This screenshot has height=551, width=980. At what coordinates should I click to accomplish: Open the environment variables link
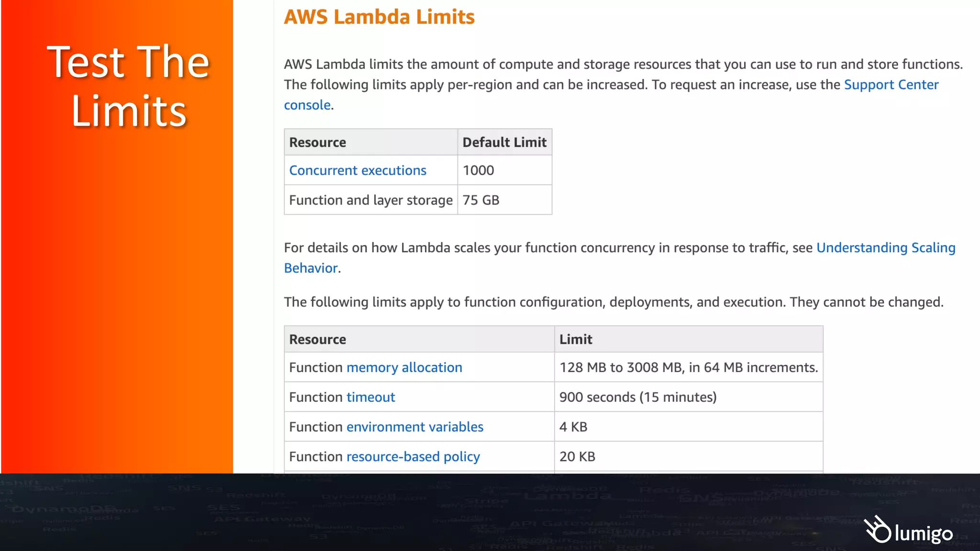coord(414,427)
